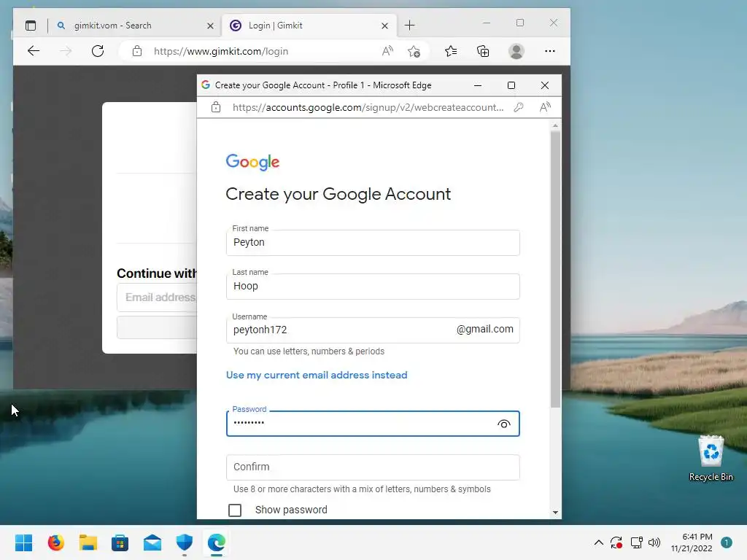Check the Show password checkbox
Viewport: 747px width, 560px height.
[235, 510]
